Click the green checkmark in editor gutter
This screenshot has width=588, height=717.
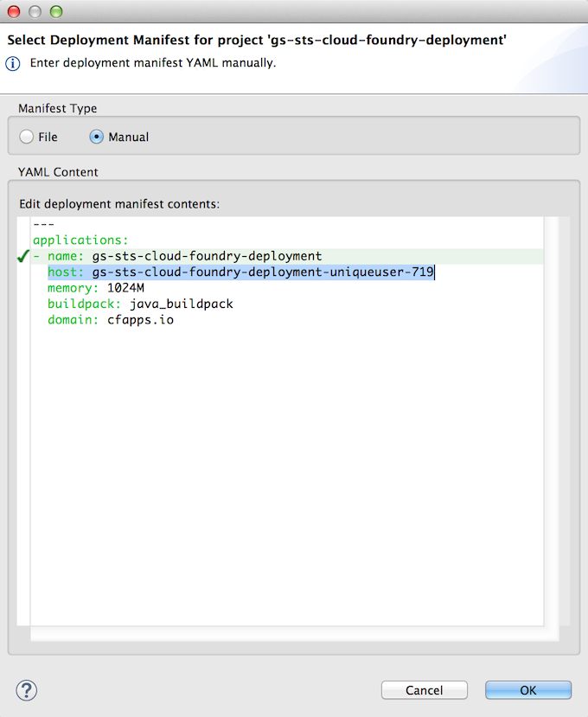coord(23,256)
